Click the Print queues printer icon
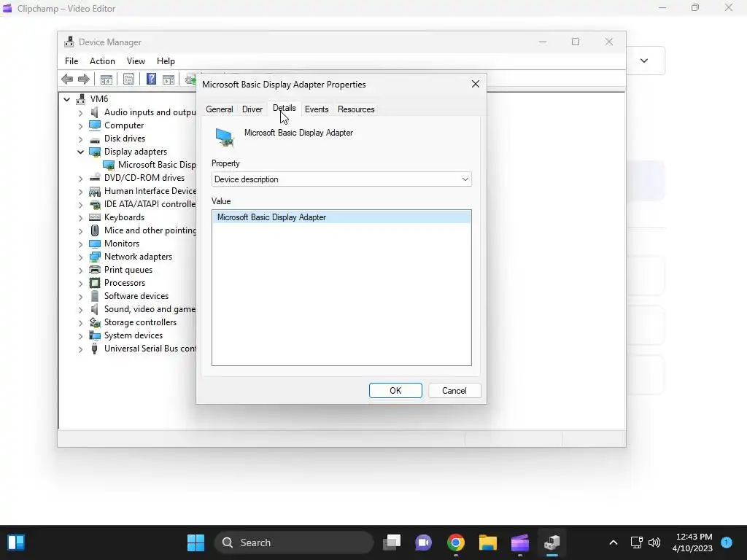Viewport: 747px width, 560px height. pyautogui.click(x=95, y=270)
